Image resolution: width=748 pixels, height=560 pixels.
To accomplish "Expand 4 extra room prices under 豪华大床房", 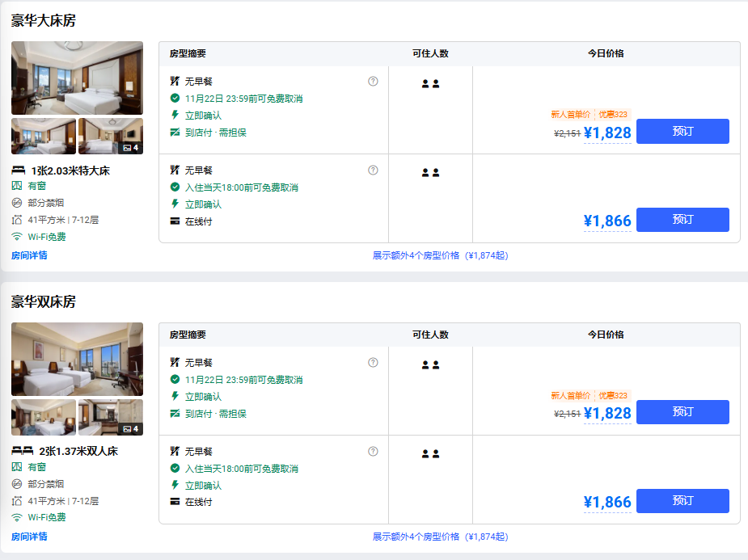I will coord(440,255).
